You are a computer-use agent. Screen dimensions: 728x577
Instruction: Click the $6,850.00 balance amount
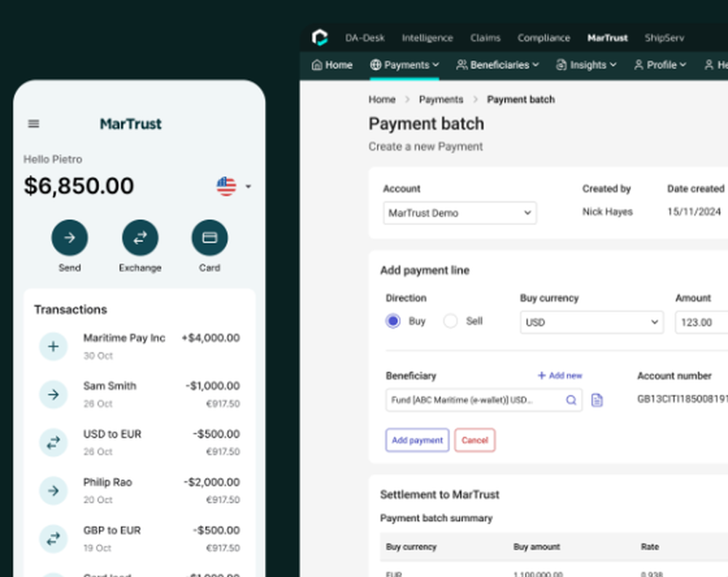point(79,186)
